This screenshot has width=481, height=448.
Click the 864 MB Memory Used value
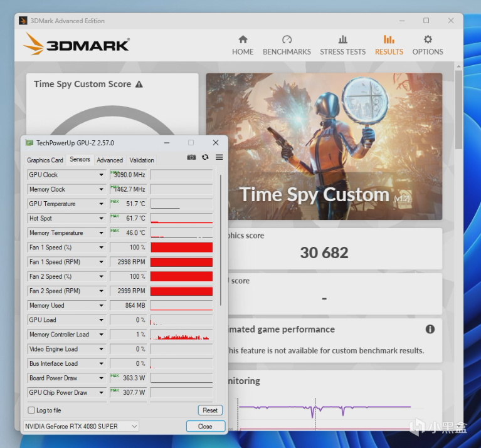(128, 305)
